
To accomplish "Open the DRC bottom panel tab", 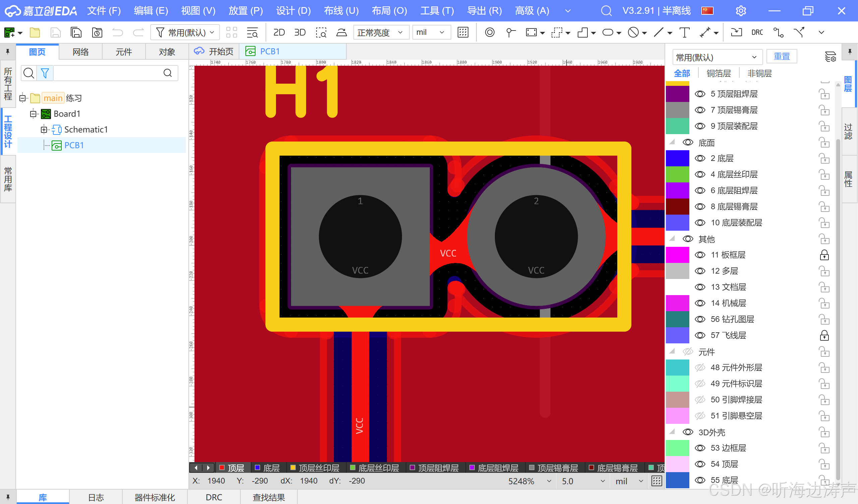I will click(x=214, y=497).
